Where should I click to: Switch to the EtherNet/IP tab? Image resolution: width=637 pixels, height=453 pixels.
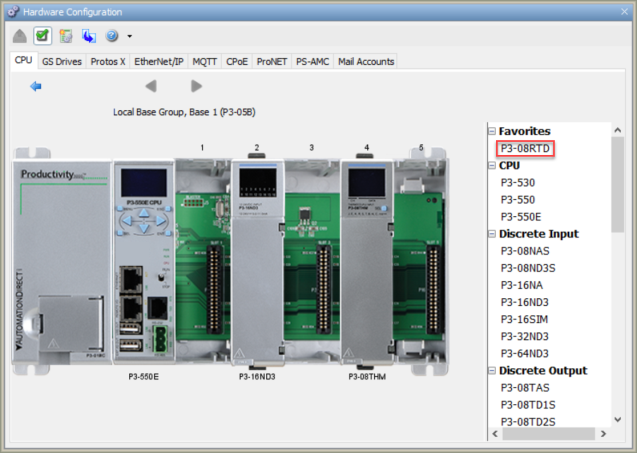coord(159,61)
